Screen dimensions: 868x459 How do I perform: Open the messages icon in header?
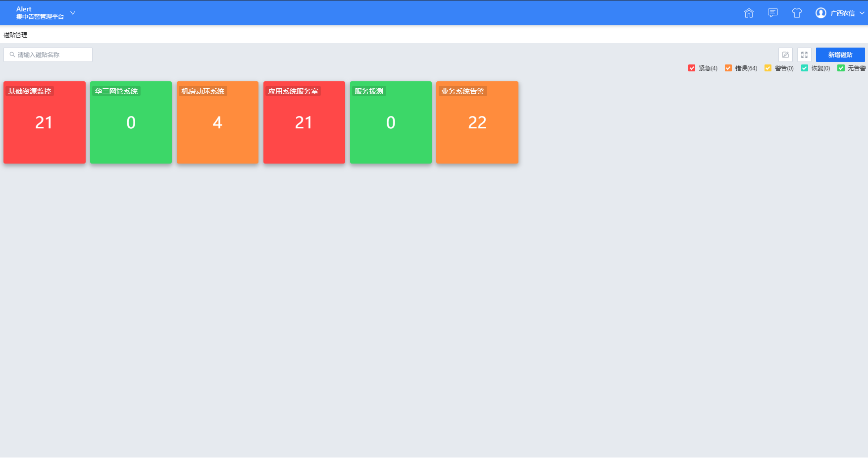773,13
